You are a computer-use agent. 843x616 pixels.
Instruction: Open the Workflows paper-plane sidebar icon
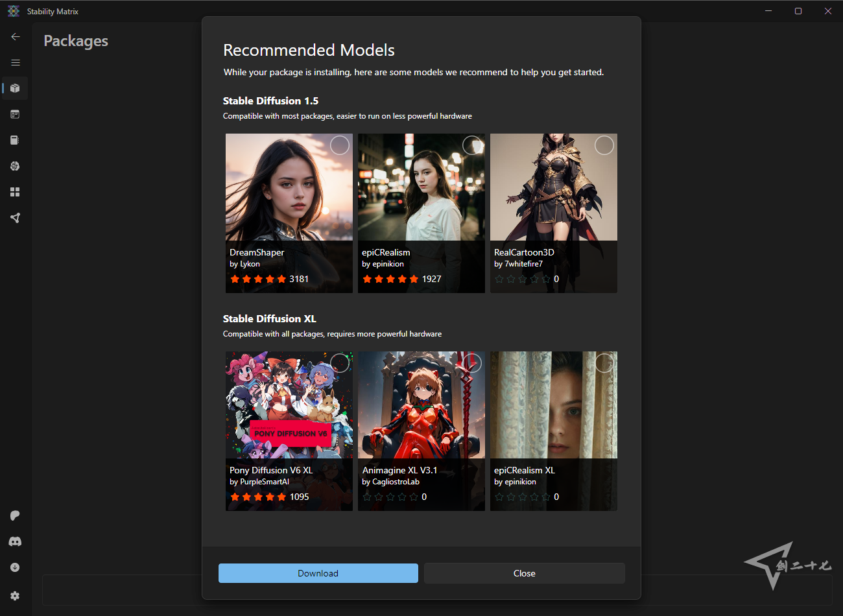[x=16, y=218]
